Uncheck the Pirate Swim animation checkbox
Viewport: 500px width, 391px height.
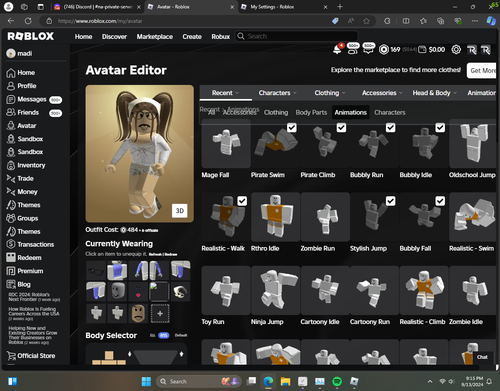292,128
